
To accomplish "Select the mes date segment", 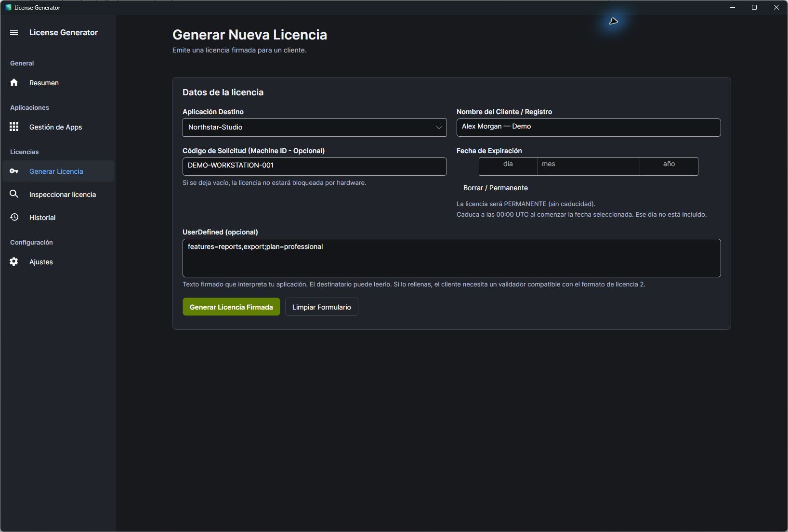I will (589, 166).
